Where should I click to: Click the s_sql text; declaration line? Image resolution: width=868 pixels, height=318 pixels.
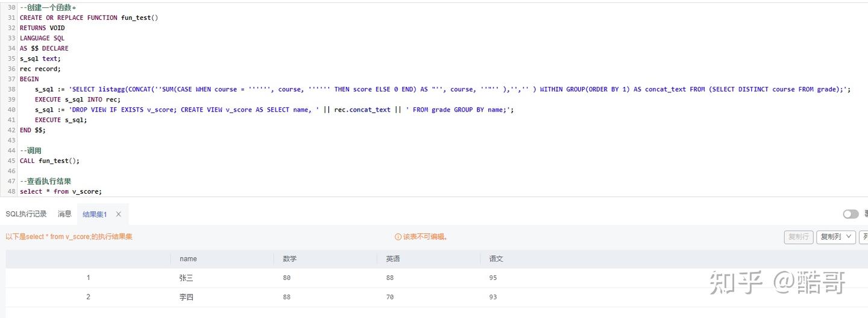[x=40, y=59]
